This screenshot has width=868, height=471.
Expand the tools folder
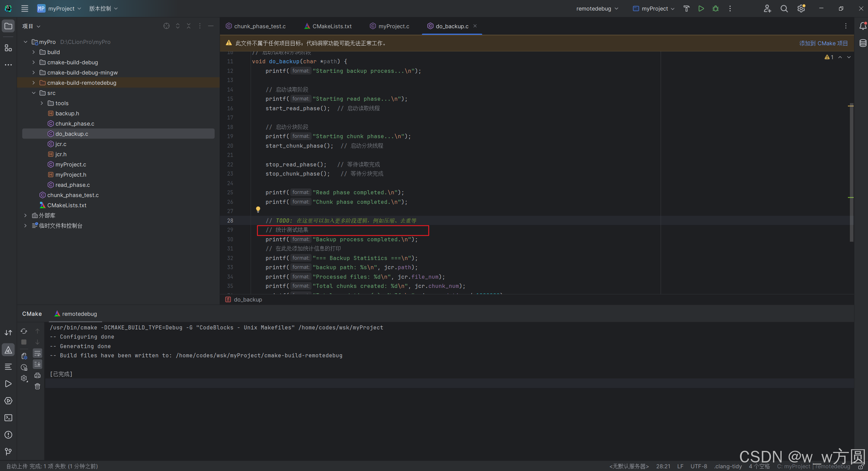42,103
